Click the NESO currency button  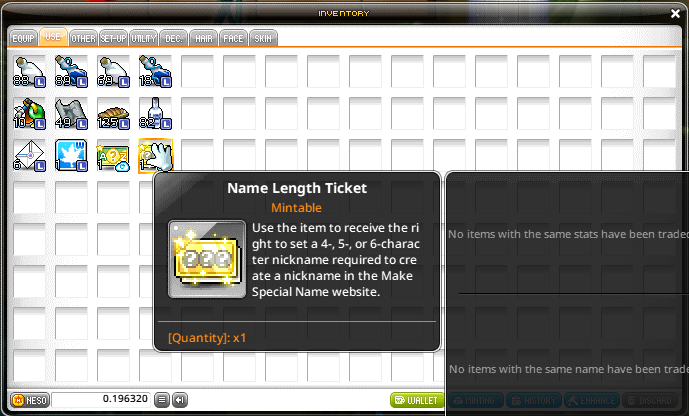point(30,400)
